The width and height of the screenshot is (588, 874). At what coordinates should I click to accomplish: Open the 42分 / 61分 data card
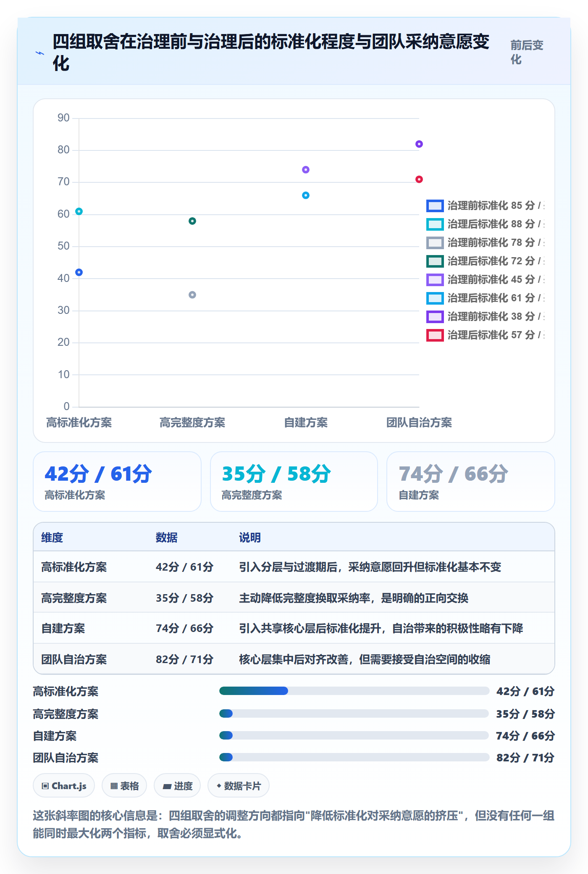point(117,482)
